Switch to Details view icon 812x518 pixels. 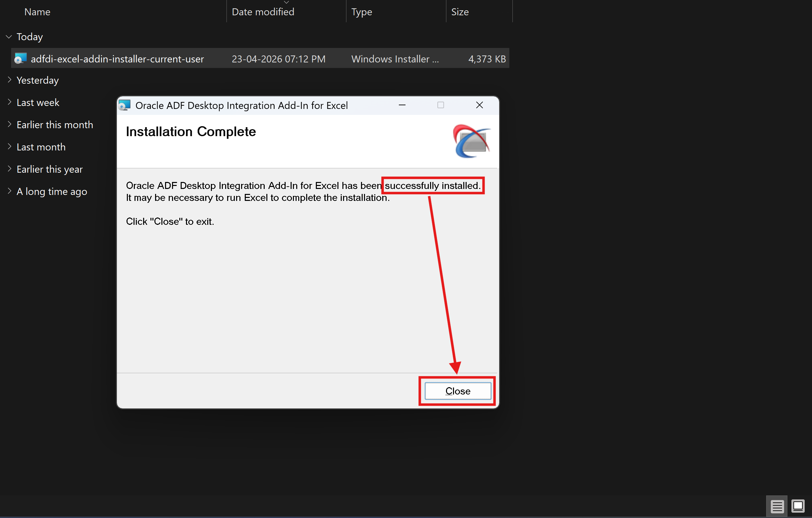click(777, 506)
